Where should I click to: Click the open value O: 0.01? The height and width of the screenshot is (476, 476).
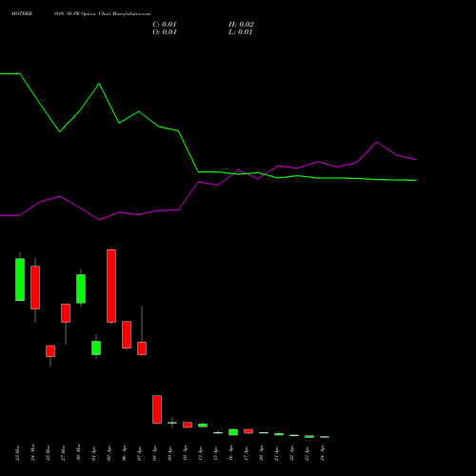click(165, 32)
